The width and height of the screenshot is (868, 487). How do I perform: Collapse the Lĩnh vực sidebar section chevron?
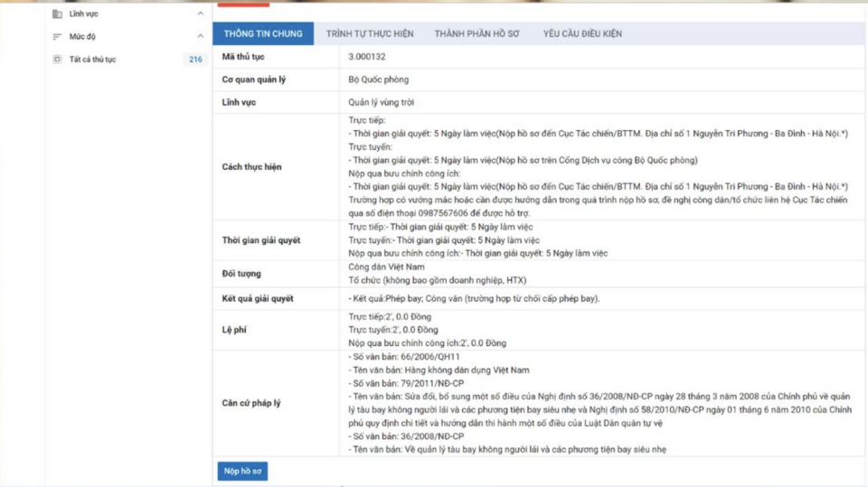click(x=200, y=14)
